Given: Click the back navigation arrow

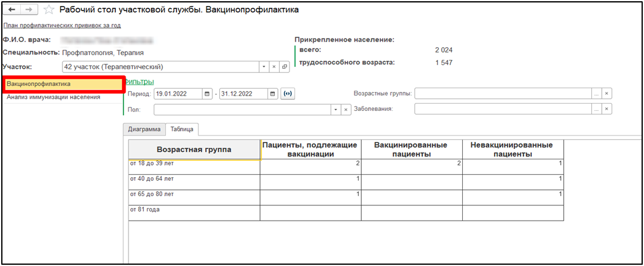Looking at the screenshot, I should coord(12,10).
